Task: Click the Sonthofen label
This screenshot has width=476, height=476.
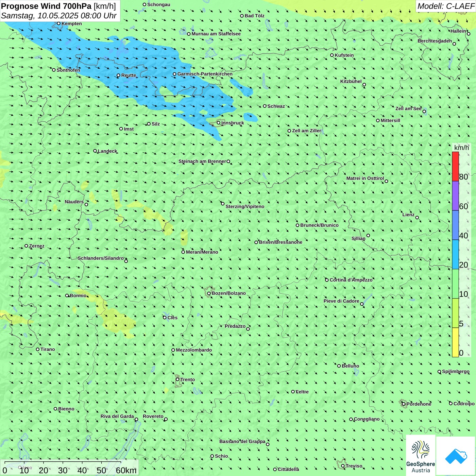Action: (68, 70)
